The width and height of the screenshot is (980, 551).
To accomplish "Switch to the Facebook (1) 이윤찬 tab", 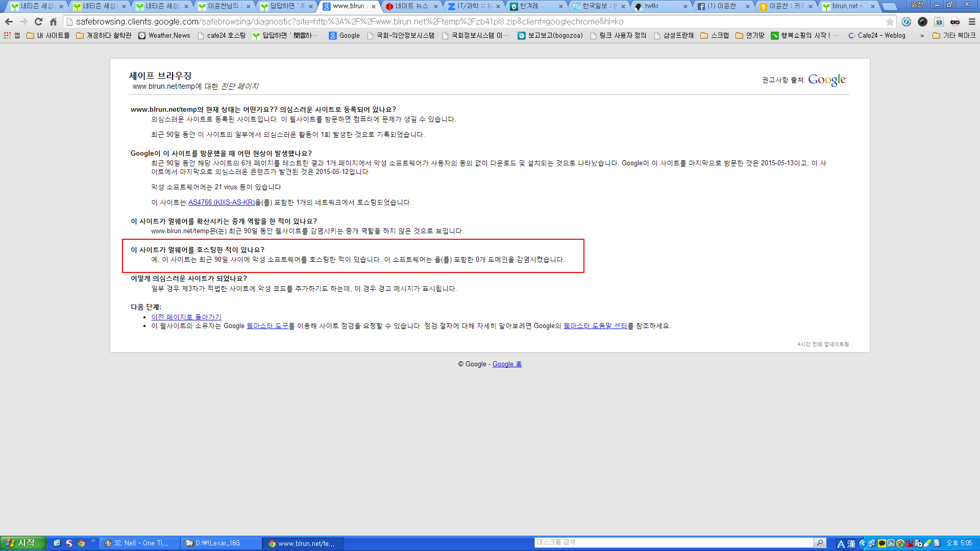I will [725, 6].
